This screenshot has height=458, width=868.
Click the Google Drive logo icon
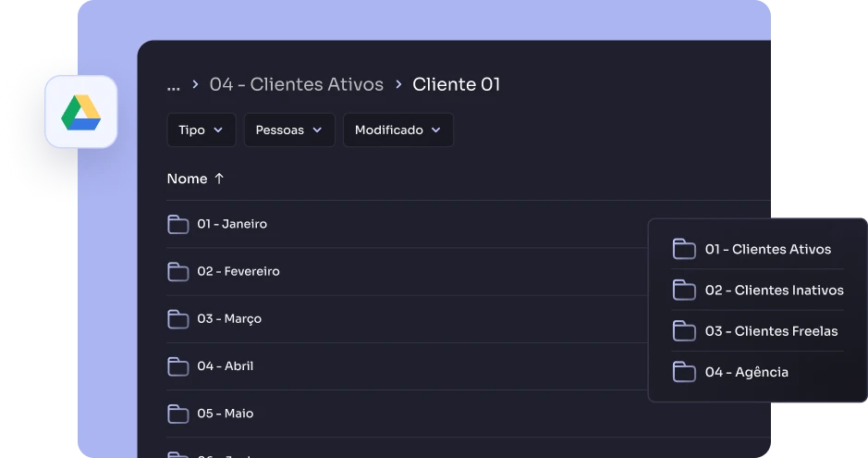81,112
